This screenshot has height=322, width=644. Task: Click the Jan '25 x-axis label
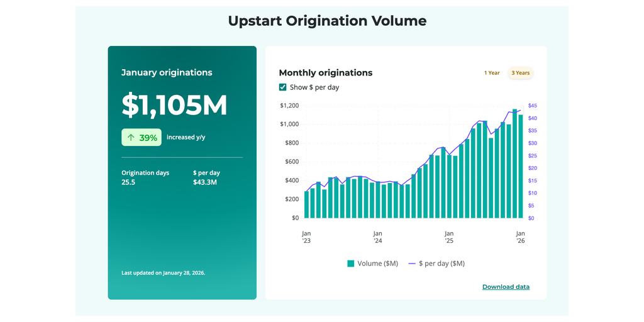(449, 236)
